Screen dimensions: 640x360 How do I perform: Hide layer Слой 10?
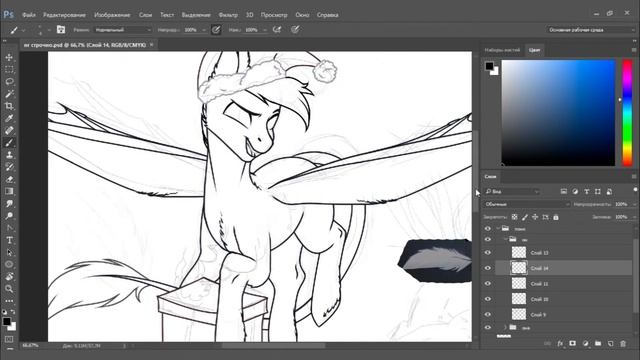488,299
